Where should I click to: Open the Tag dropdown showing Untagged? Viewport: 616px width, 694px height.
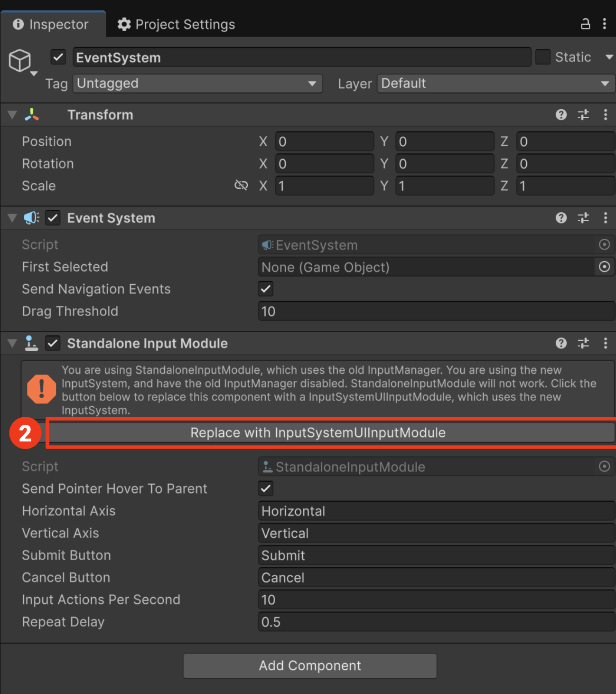click(198, 84)
